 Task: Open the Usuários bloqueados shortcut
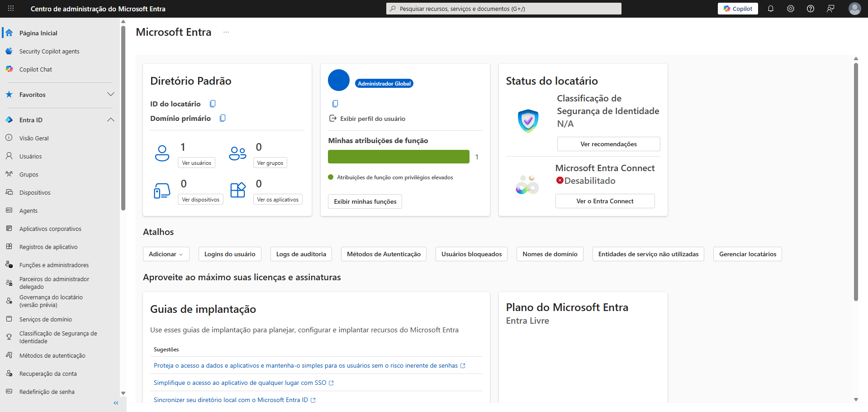point(471,254)
